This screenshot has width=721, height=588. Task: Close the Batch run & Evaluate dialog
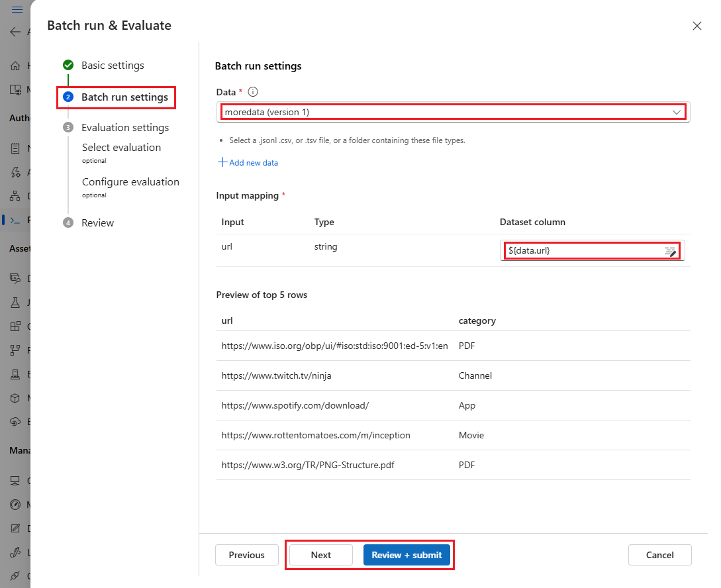point(697,26)
